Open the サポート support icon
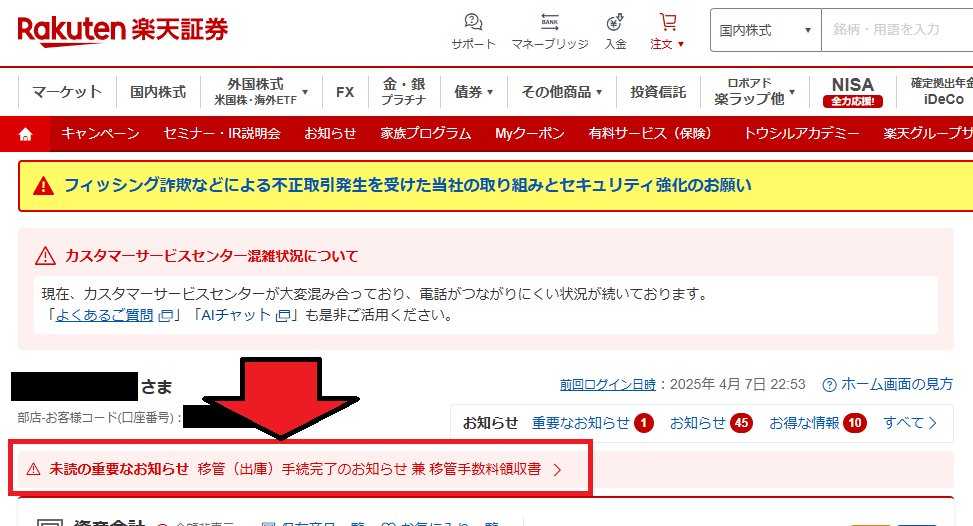This screenshot has width=973, height=526. point(473,31)
